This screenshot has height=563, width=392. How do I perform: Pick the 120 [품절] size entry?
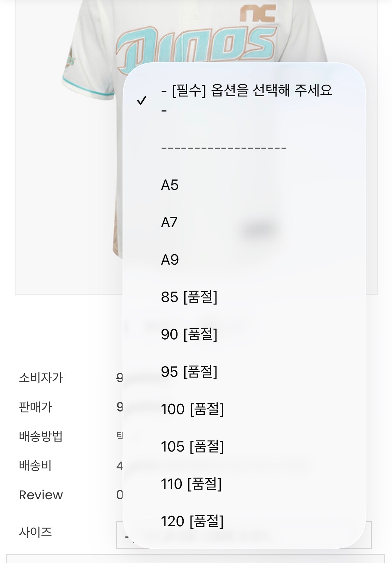tap(192, 521)
